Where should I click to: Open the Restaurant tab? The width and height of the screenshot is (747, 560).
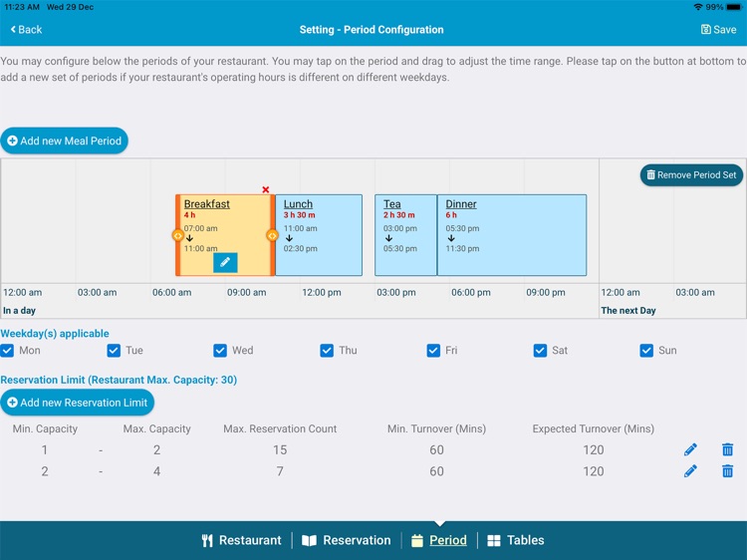(x=242, y=540)
